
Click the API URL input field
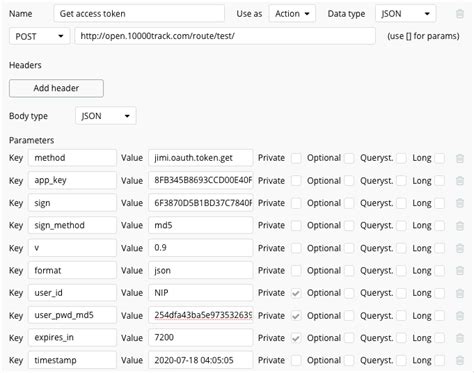(225, 36)
